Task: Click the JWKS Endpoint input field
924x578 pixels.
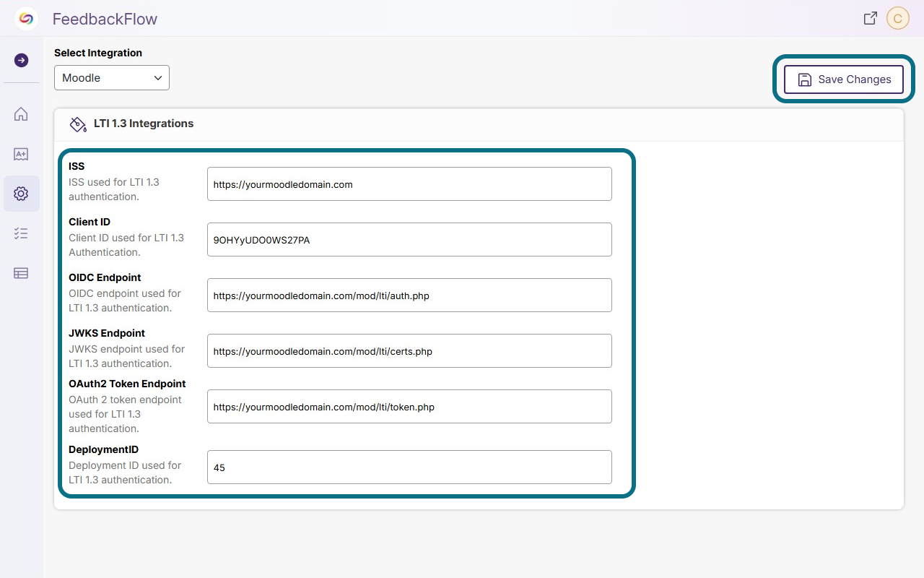Action: tap(409, 351)
